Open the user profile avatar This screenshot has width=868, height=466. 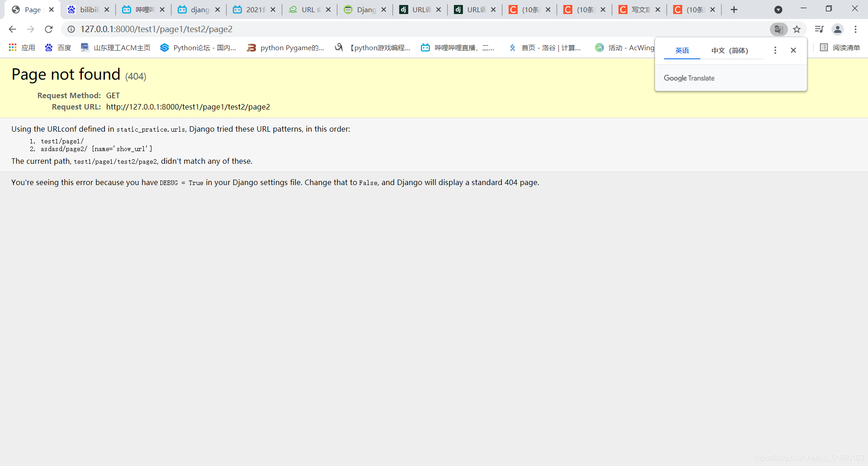(x=838, y=29)
